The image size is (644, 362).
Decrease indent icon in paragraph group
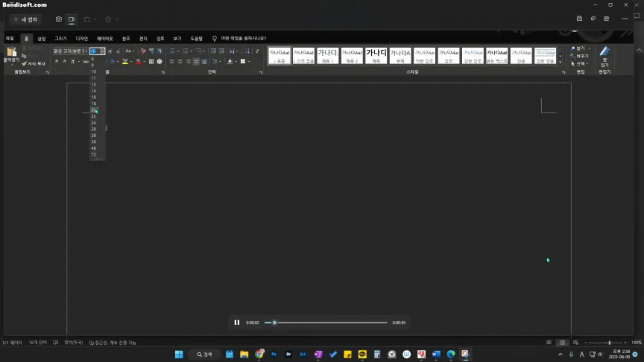pyautogui.click(x=213, y=51)
